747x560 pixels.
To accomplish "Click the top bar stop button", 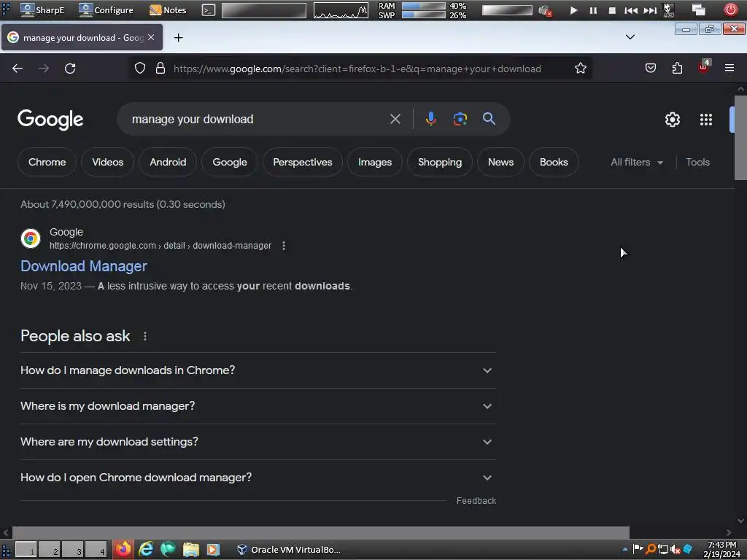I will pos(612,10).
